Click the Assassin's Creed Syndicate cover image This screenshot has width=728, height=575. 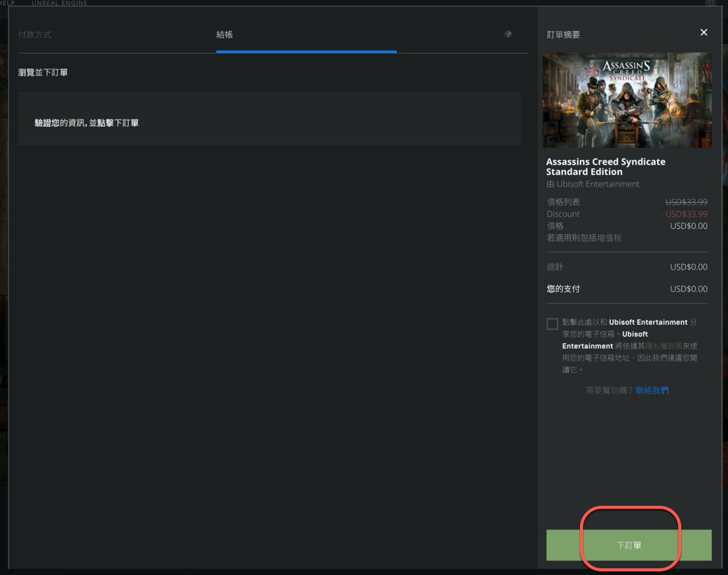(627, 100)
